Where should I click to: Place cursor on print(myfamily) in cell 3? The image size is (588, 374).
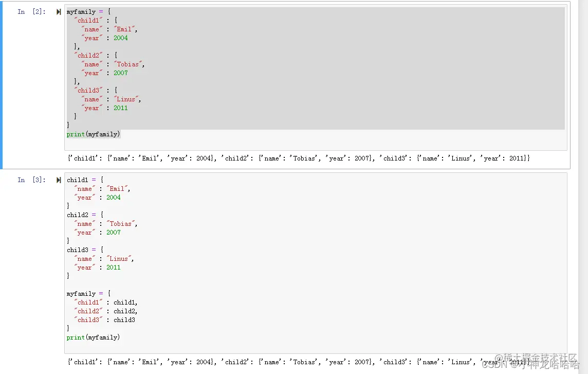tap(94, 337)
